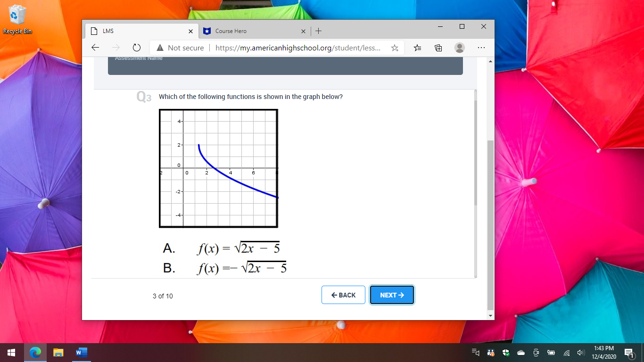Open the OneDrive cloud tray icon

pyautogui.click(x=521, y=352)
